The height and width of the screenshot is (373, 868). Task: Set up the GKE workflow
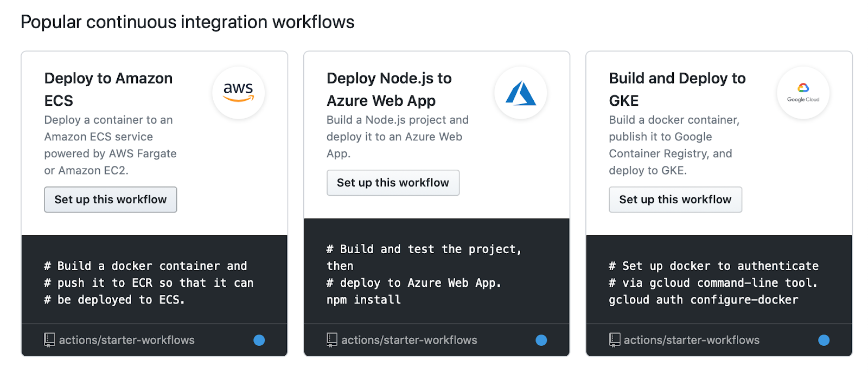click(x=675, y=200)
